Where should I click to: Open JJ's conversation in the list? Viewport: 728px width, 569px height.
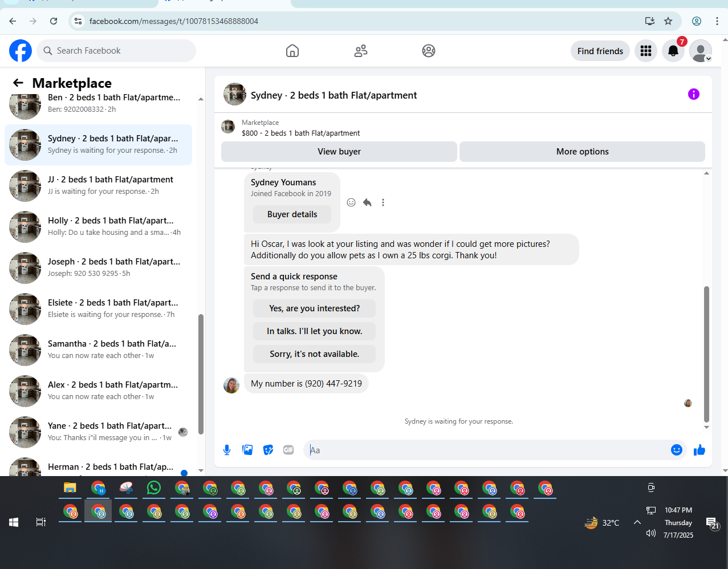pos(98,186)
